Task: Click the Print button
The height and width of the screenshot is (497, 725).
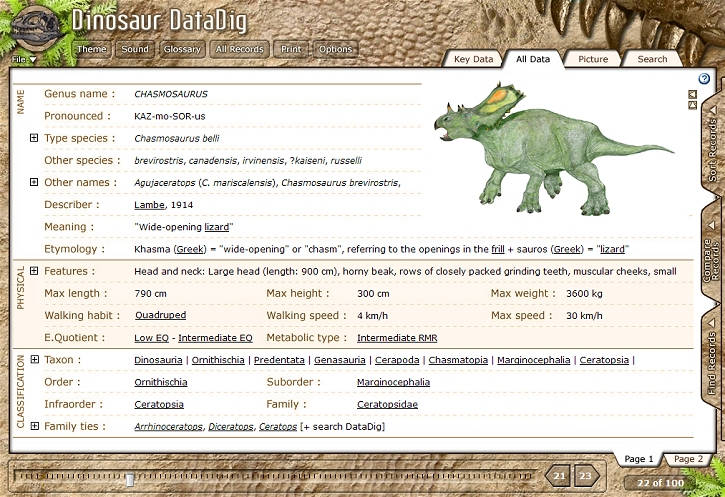Action: click(x=291, y=49)
